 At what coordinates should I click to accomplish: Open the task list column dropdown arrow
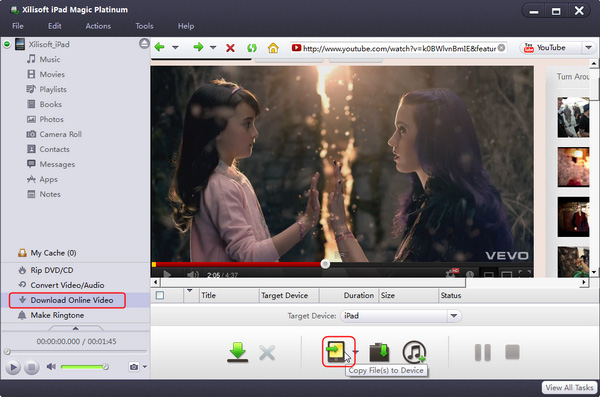pos(190,291)
